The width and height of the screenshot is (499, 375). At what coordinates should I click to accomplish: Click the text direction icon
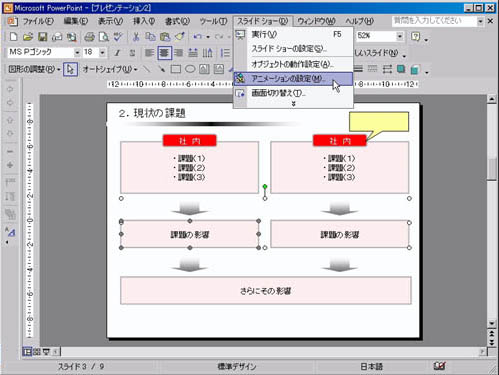208,53
